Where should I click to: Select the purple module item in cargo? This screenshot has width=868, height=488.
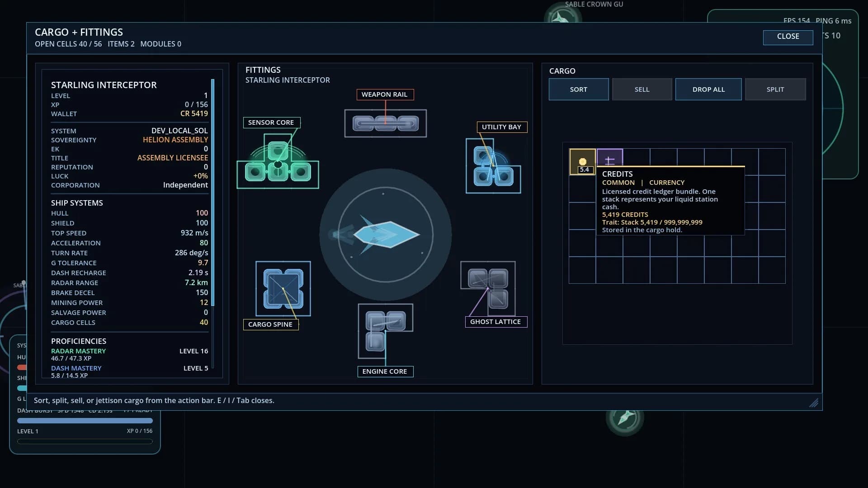610,158
